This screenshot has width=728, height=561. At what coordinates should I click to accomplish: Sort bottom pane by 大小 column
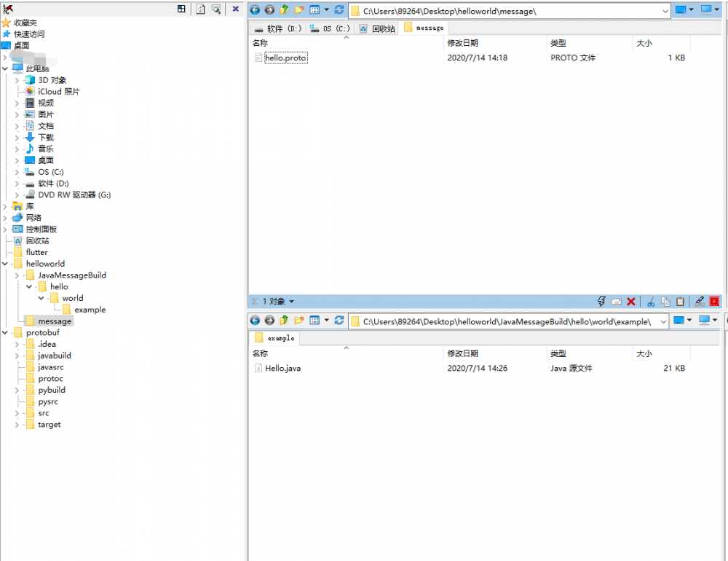[x=644, y=353]
